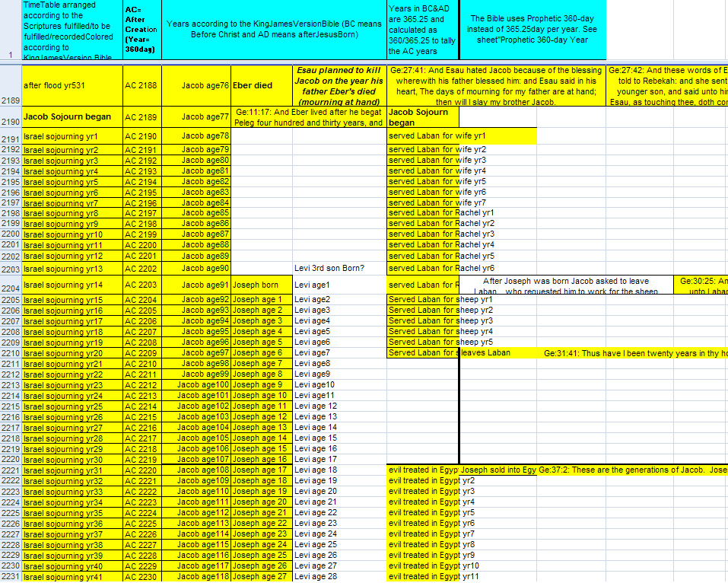Click the 'TimeTable arranged according to the Scriptures' header cell
This screenshot has width=728, height=583.
click(72, 30)
